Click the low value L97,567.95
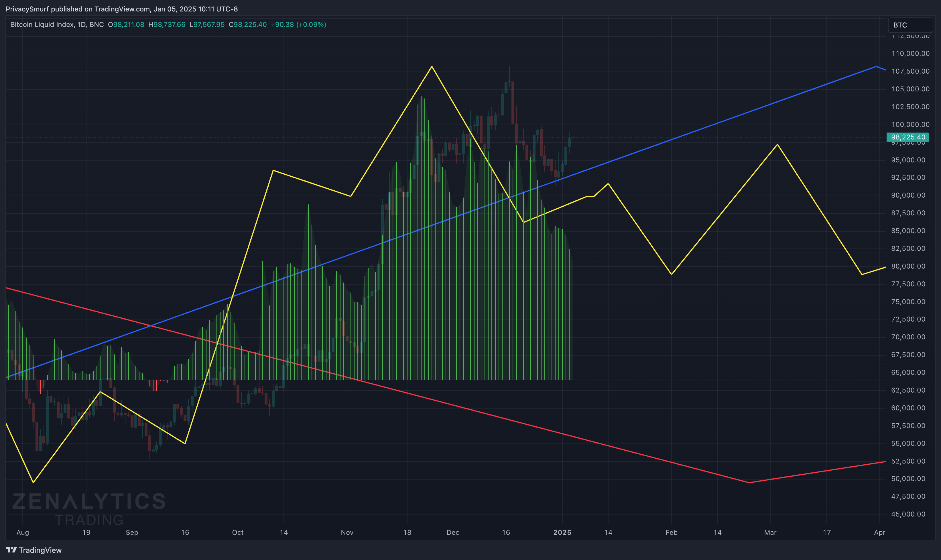 click(207, 25)
